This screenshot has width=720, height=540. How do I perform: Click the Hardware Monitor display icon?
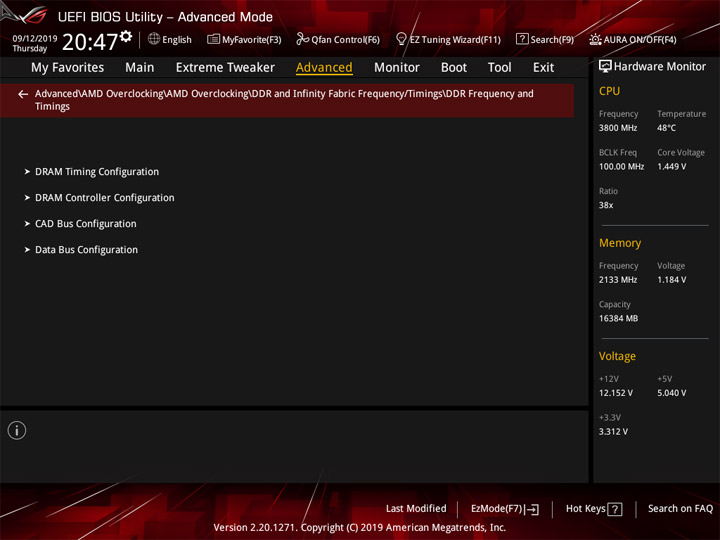605,67
